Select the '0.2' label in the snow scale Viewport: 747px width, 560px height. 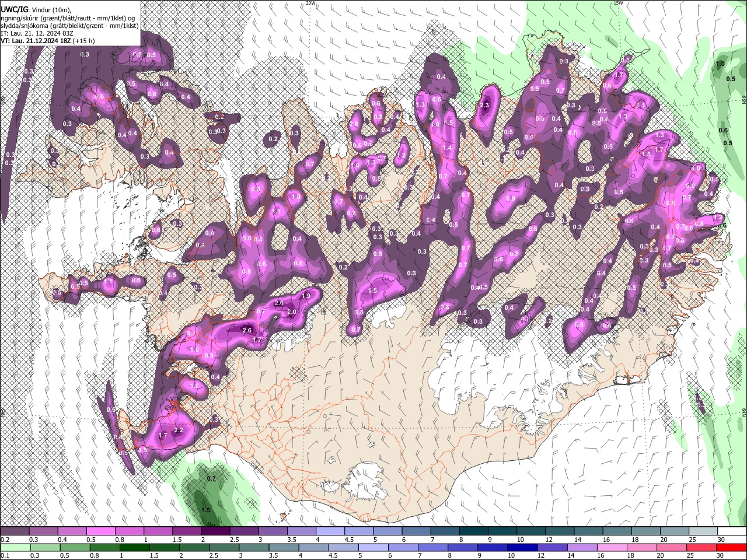pos(5,540)
